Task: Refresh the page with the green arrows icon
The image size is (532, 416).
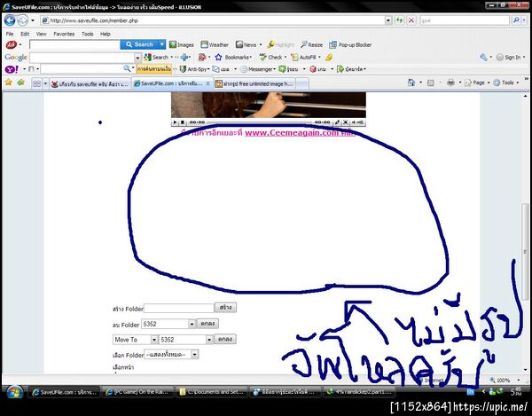Action: (400, 20)
